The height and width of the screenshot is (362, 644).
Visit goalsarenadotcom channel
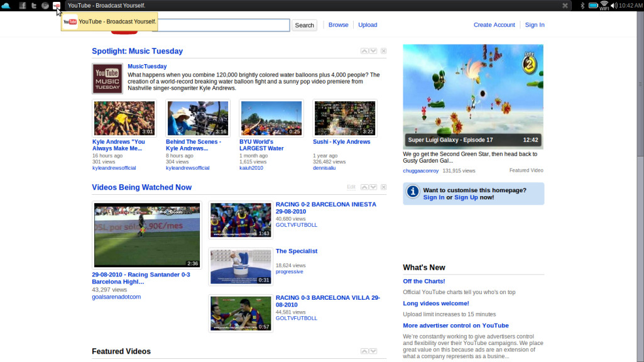click(116, 297)
